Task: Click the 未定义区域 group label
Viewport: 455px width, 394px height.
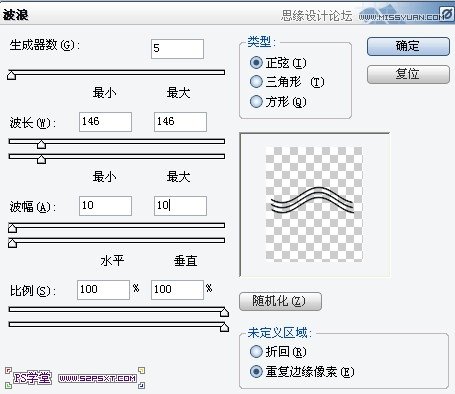Action: point(279,333)
